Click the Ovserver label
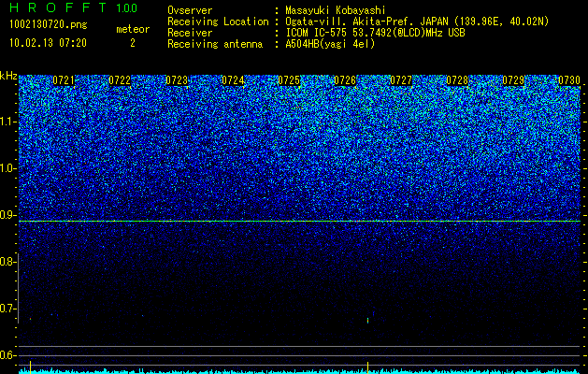 [190, 10]
